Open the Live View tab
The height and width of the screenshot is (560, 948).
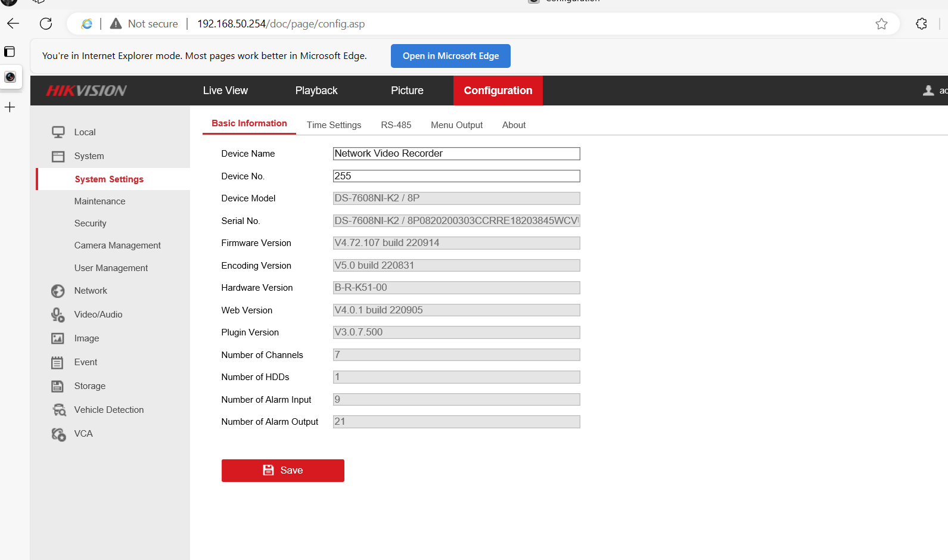(225, 91)
